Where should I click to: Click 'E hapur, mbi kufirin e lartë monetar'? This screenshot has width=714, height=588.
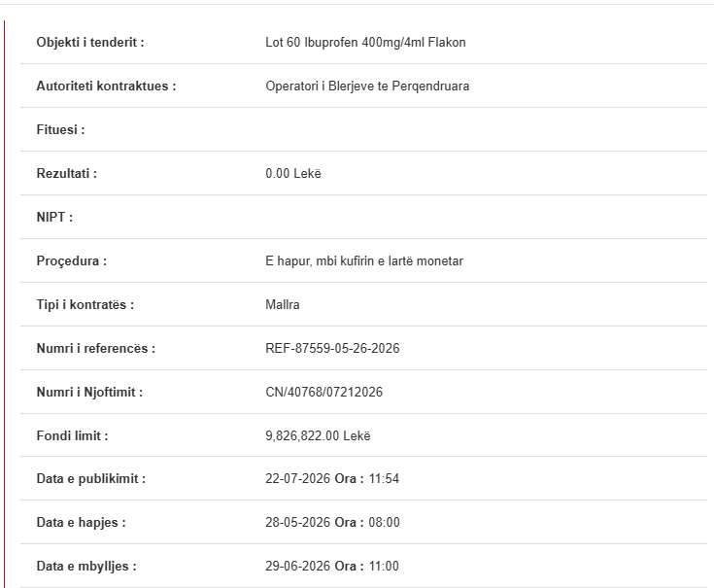364,261
